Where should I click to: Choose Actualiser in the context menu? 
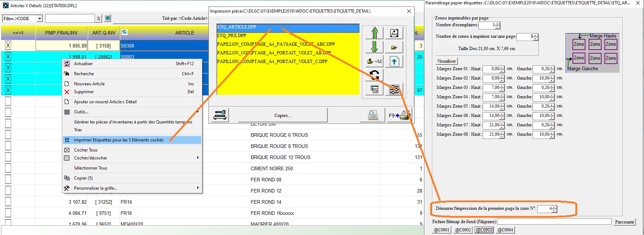[132, 64]
